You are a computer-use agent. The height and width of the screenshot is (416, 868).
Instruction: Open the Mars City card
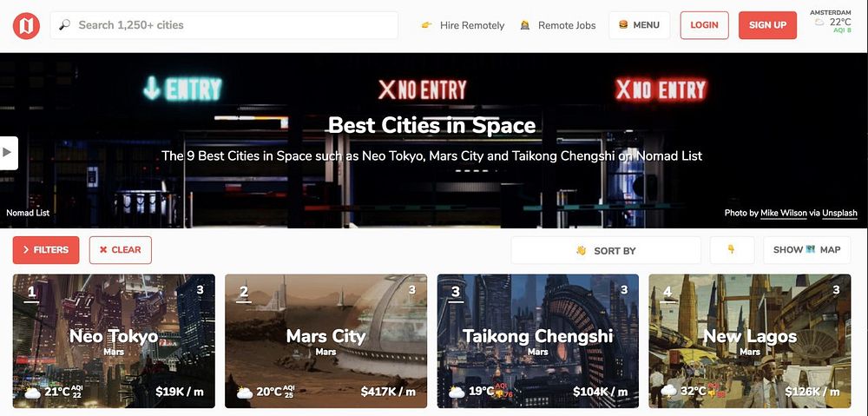click(325, 340)
